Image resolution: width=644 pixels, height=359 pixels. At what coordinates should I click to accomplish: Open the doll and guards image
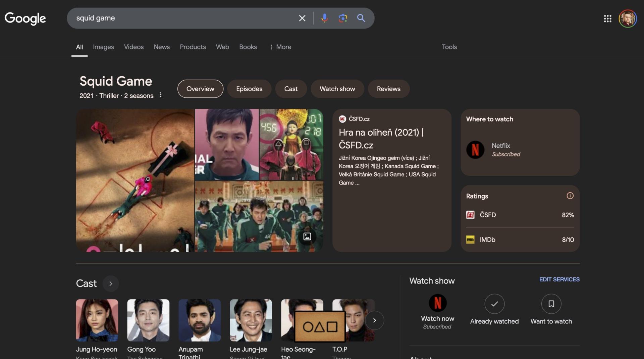pos(291,144)
